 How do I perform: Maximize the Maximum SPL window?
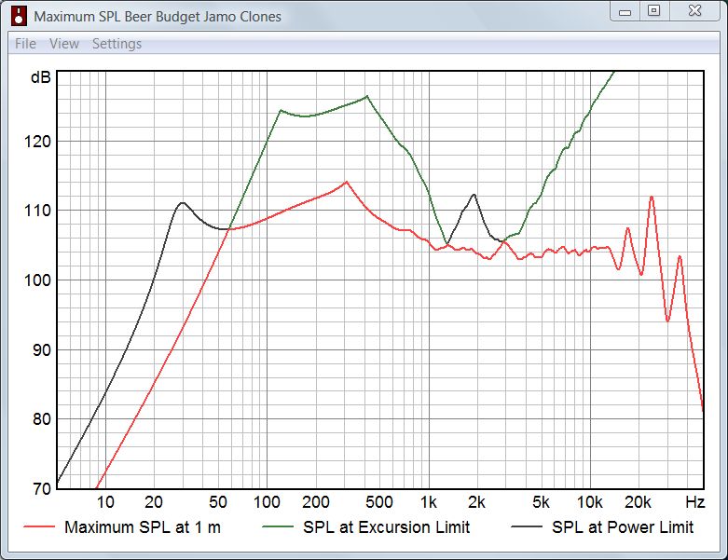654,11
